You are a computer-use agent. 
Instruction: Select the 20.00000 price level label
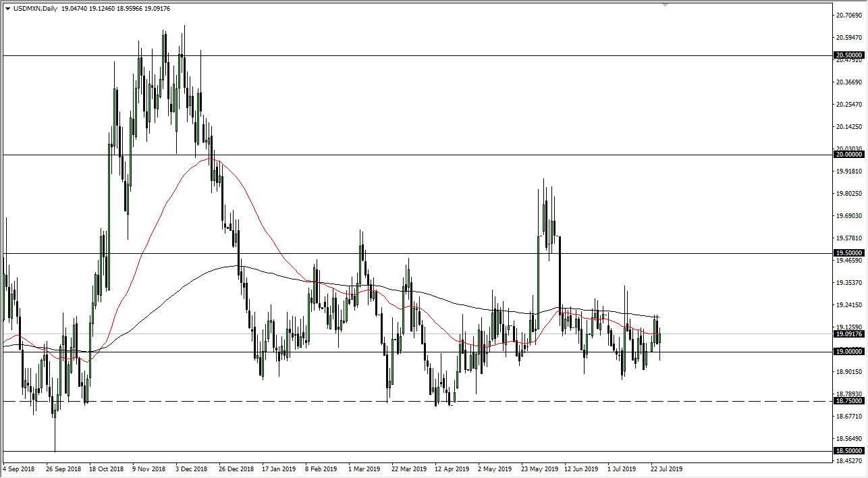848,155
